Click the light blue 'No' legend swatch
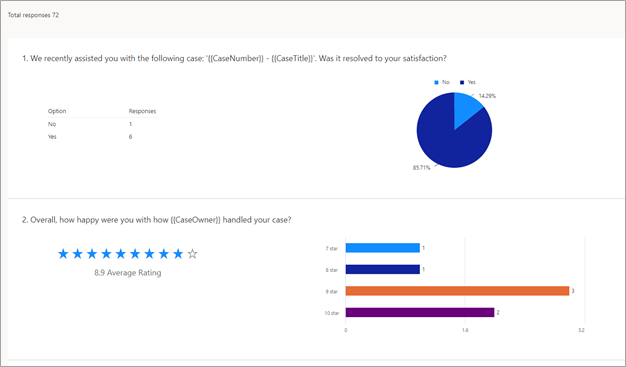626x367 pixels. tap(436, 82)
